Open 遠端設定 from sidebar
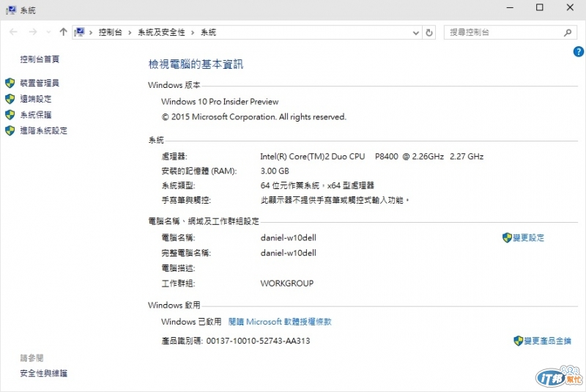The image size is (586, 392). (35, 99)
